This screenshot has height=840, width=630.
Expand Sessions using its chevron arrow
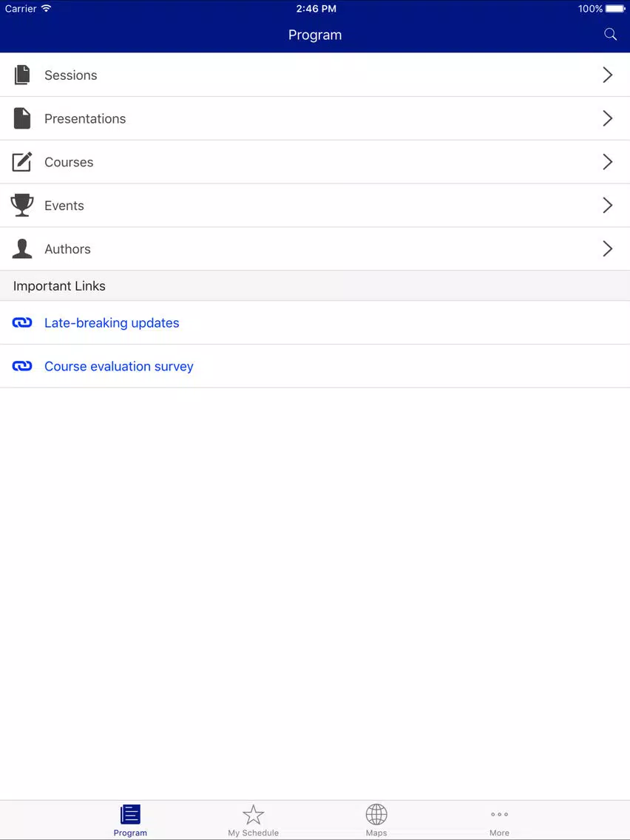608,75
